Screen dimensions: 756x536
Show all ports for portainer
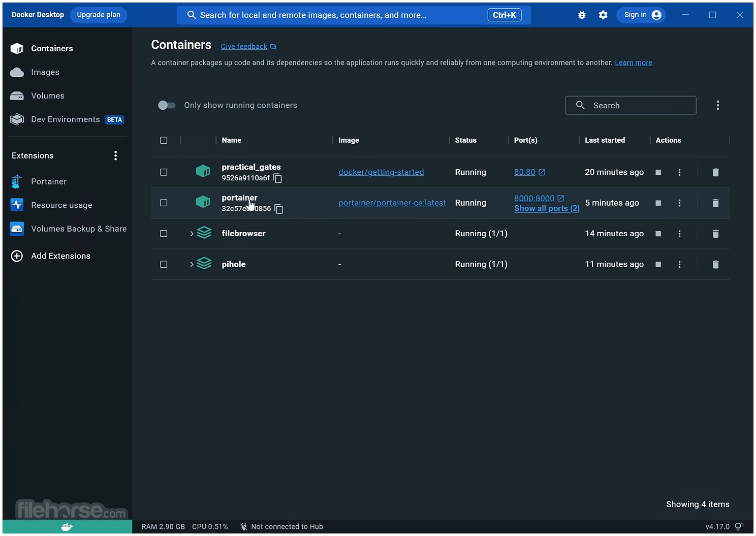coord(547,208)
